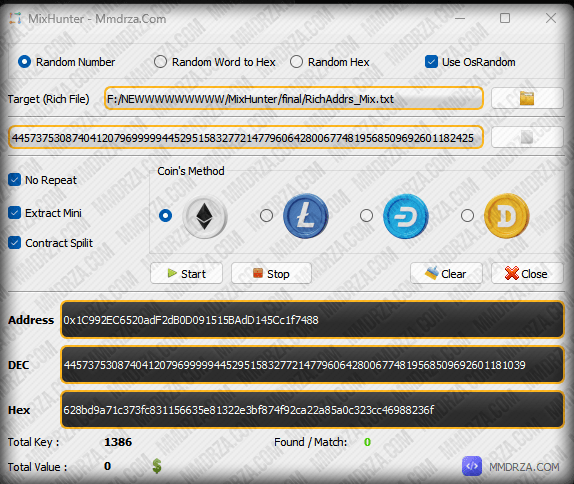This screenshot has height=484, width=574.
Task: Choose the Litecoin radio button
Action: point(266,216)
